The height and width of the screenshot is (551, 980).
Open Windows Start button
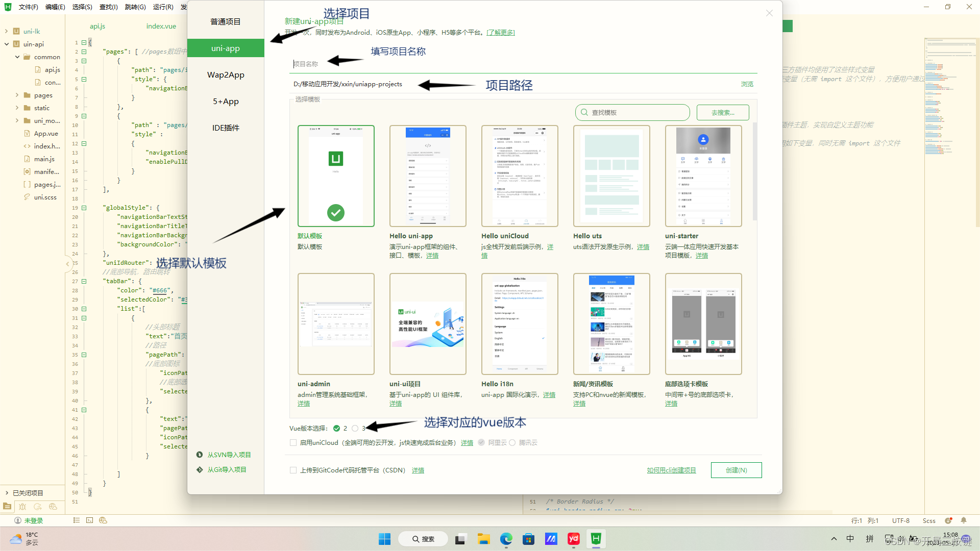[x=384, y=539]
